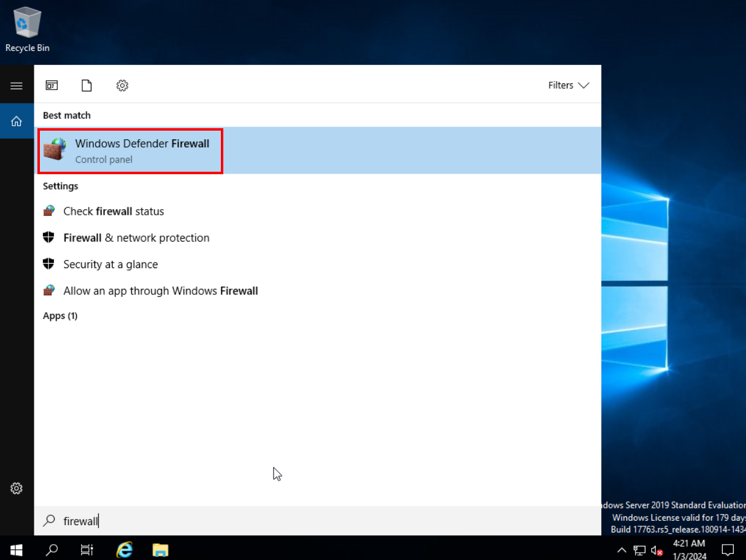This screenshot has height=560, width=746.
Task: Expand the Apps (1) results group
Action: tap(60, 316)
